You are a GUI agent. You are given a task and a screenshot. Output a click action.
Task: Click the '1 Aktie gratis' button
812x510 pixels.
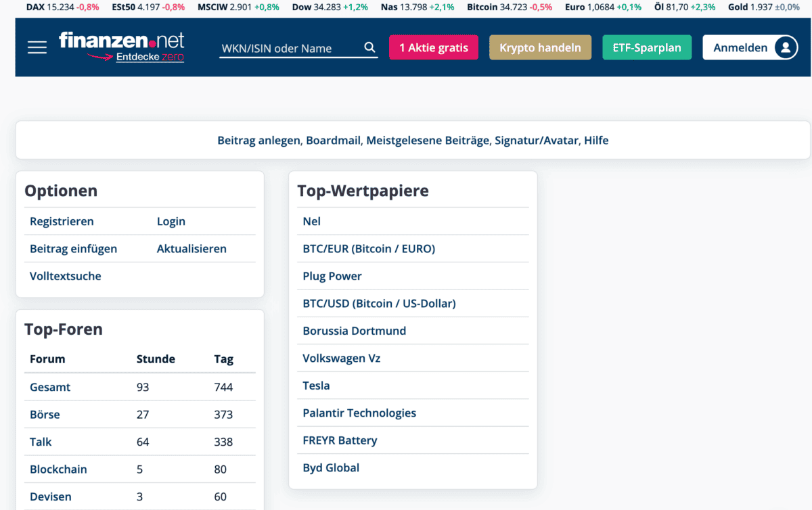[x=433, y=47]
